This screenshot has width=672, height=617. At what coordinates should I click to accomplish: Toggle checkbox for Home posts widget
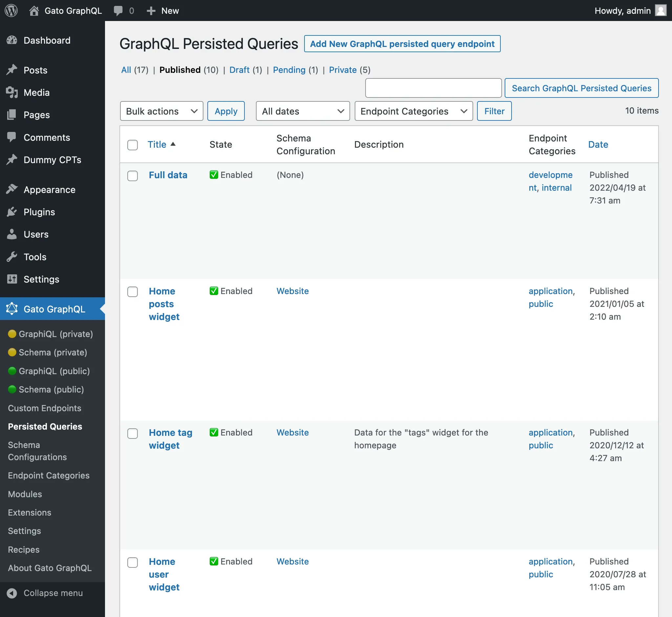tap(132, 291)
